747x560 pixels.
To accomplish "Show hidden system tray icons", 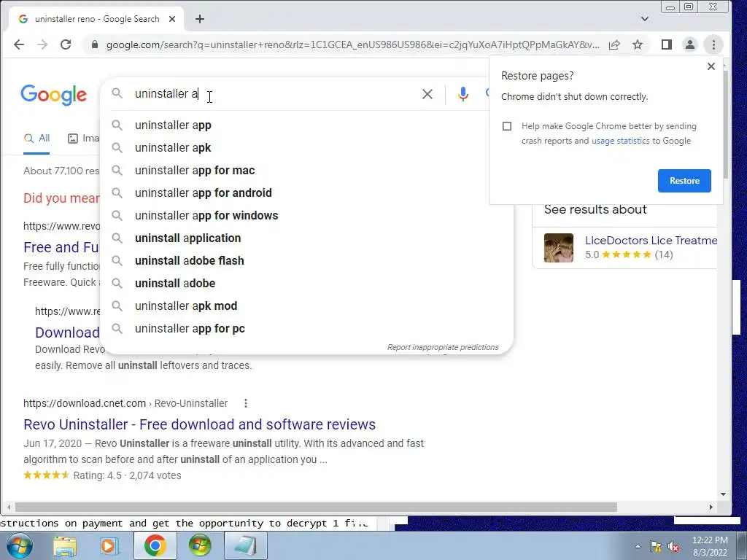I will 638,546.
